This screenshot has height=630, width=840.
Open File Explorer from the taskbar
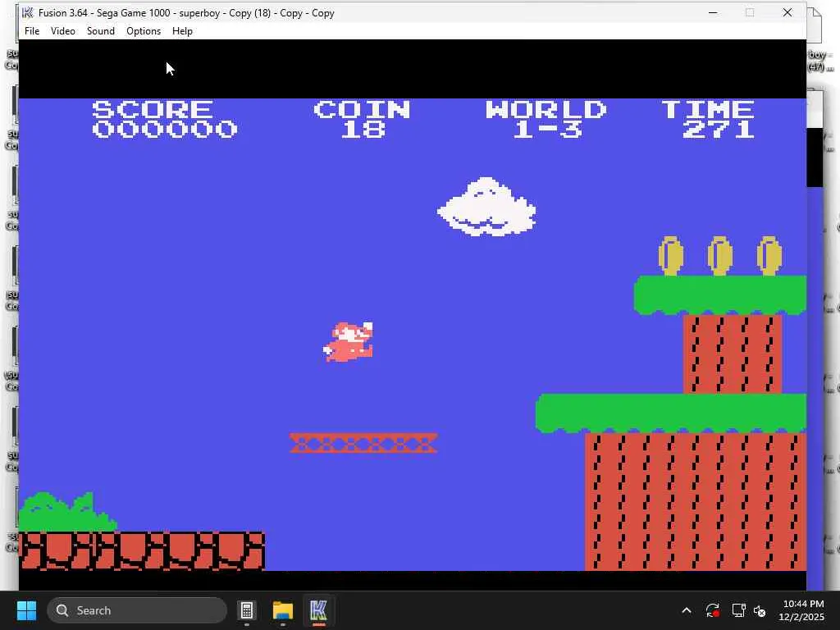coord(283,610)
